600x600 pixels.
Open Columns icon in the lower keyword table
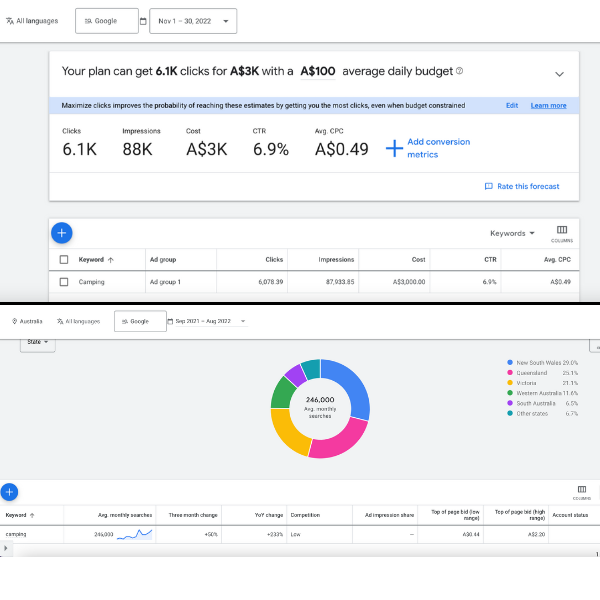coord(581,491)
